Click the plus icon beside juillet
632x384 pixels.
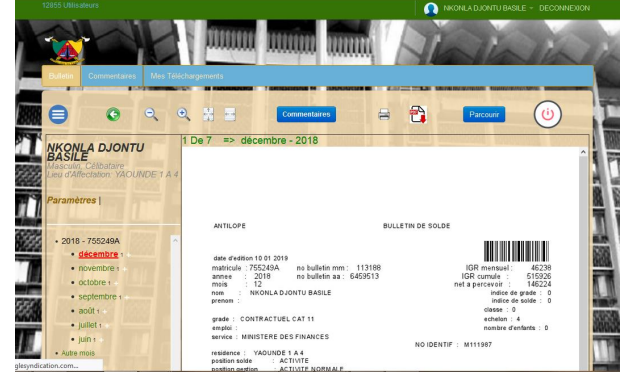(107, 326)
